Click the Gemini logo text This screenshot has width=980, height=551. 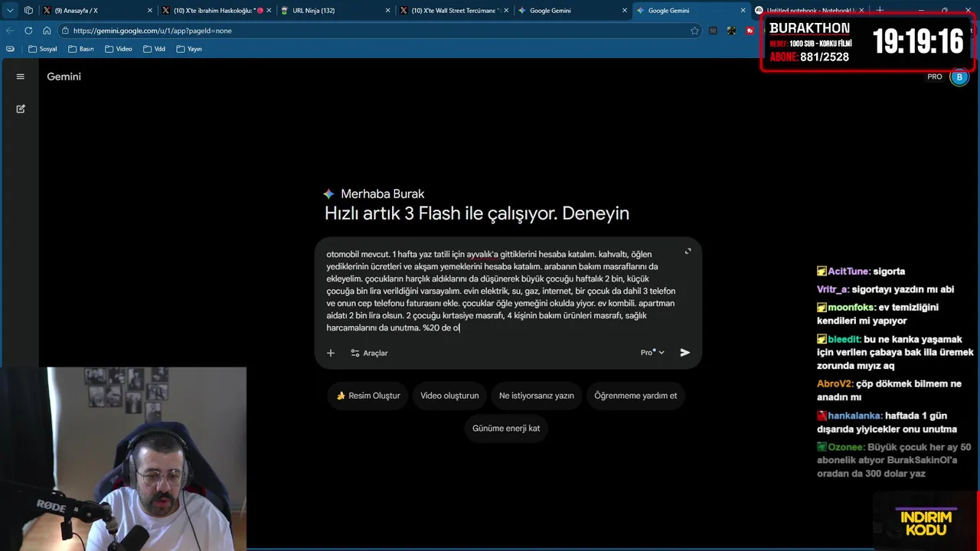tap(64, 77)
